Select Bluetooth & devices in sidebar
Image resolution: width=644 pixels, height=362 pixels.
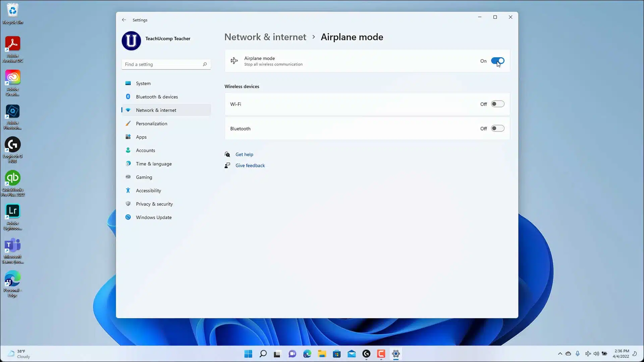(157, 97)
